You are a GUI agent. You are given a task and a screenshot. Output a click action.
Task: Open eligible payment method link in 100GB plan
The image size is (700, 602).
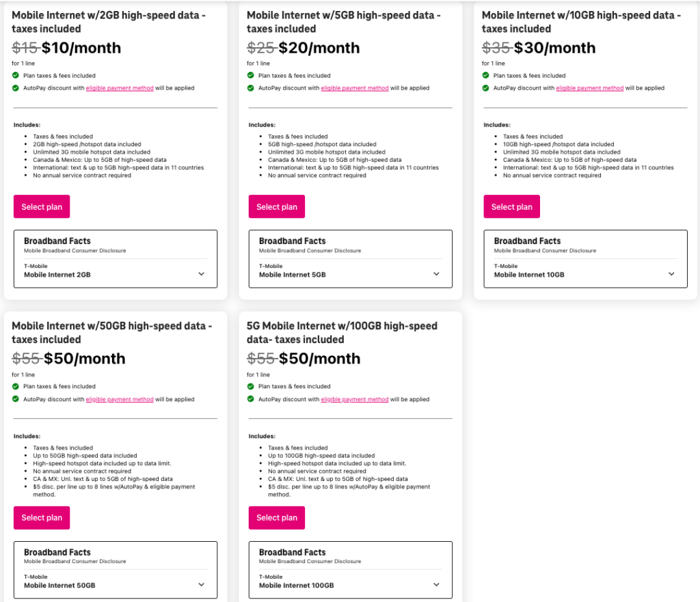click(x=355, y=400)
